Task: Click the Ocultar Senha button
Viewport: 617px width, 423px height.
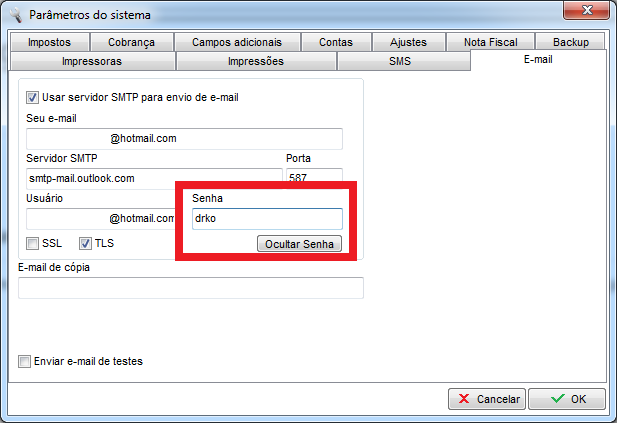Action: point(299,244)
